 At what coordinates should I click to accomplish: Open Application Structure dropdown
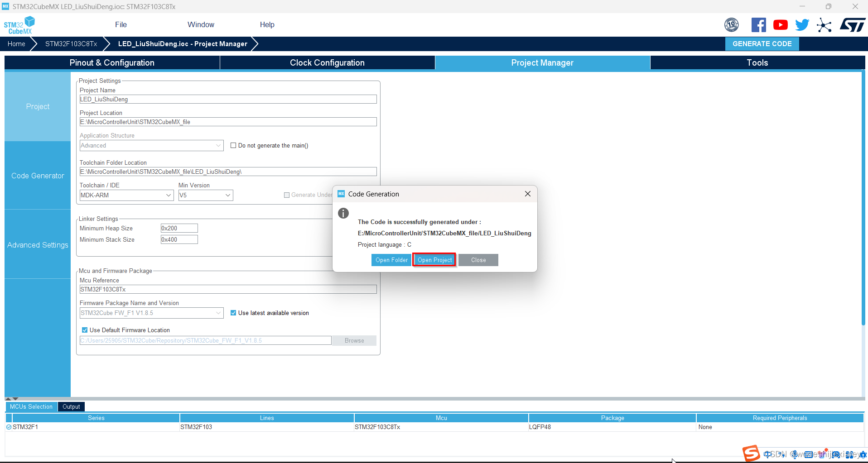click(x=151, y=145)
